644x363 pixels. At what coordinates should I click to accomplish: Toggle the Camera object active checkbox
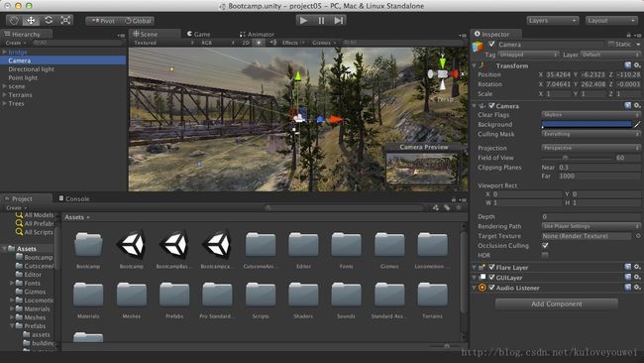click(491, 44)
